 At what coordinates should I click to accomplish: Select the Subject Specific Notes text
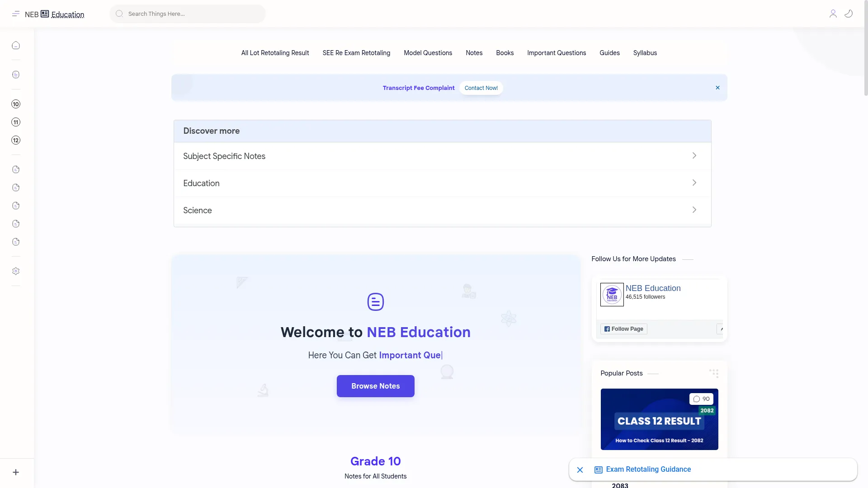coord(224,156)
